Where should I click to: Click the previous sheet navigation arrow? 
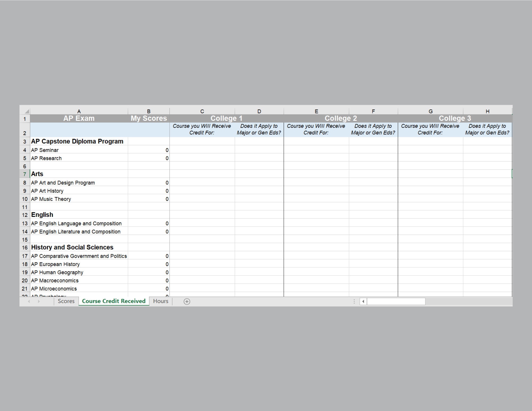[29, 301]
